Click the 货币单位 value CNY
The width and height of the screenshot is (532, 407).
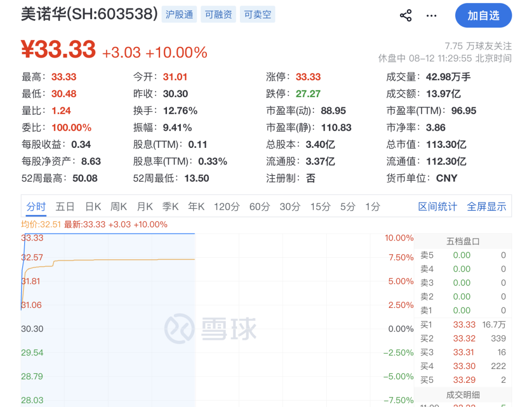(446, 178)
